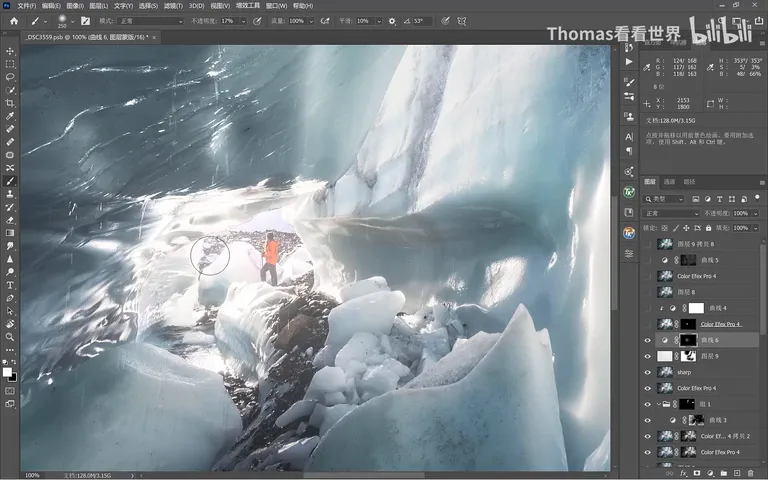Switch to the 通道 panel tab
Screen dimensions: 768x480
[669, 182]
